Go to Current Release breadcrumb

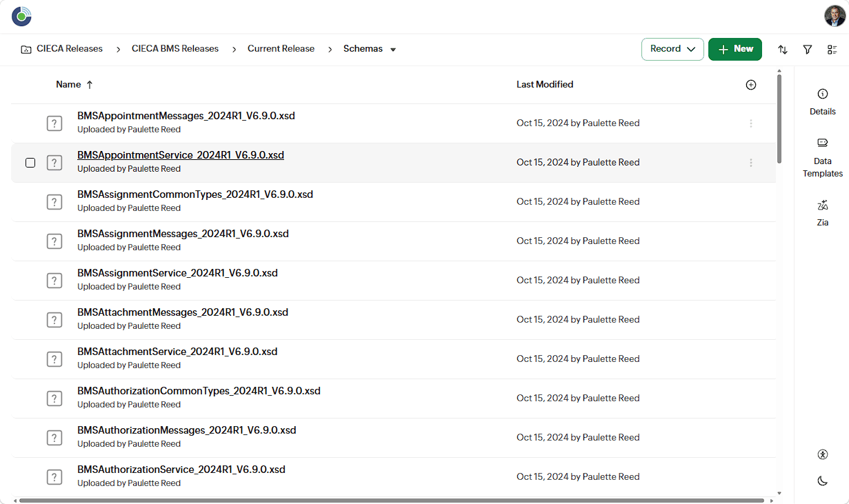[281, 49]
